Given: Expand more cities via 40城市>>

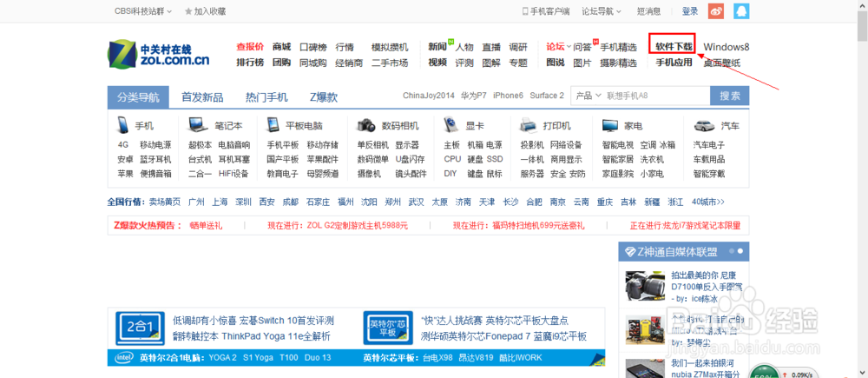Looking at the screenshot, I should pos(708,202).
